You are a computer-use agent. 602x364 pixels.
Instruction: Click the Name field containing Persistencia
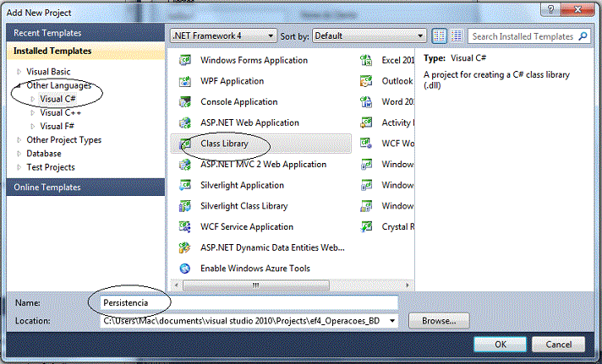pos(249,302)
